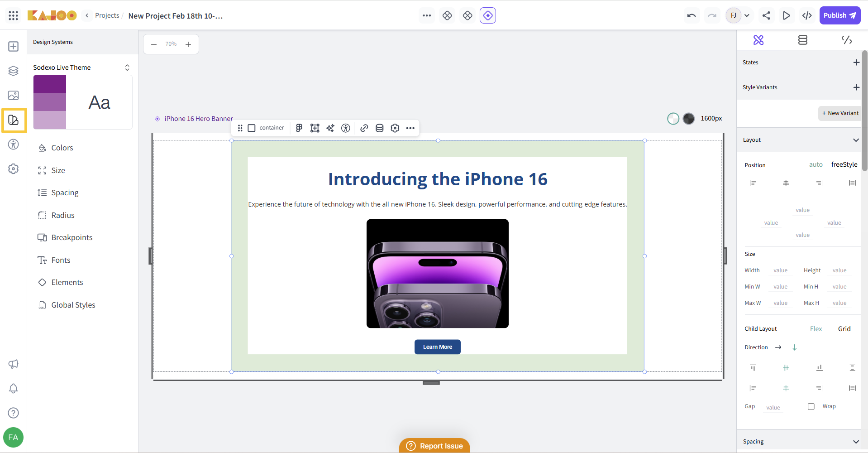Switch to dark theme circle

tap(688, 119)
